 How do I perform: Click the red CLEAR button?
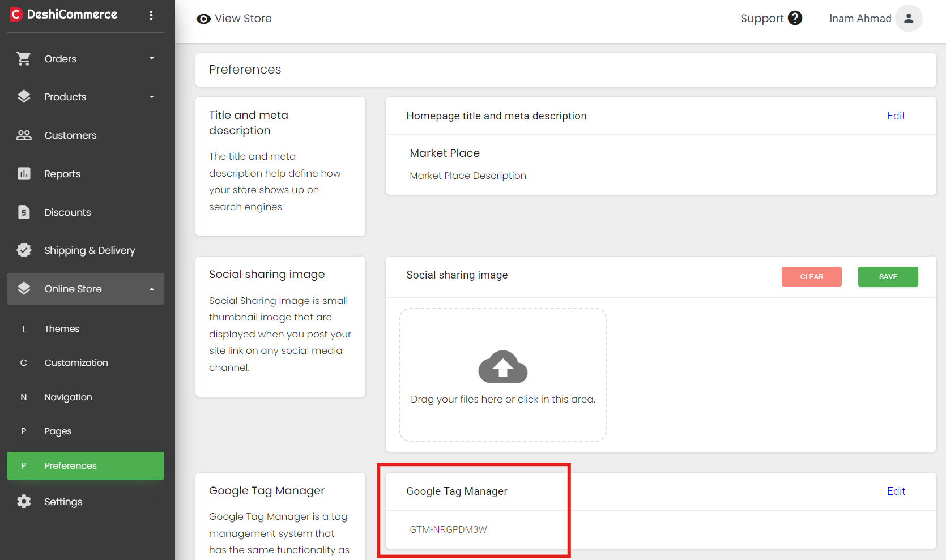812,276
